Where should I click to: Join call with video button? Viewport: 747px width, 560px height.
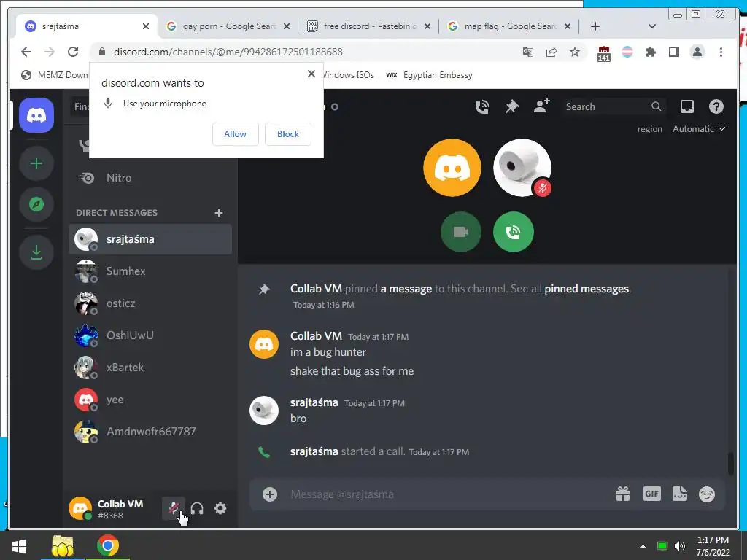click(x=461, y=232)
